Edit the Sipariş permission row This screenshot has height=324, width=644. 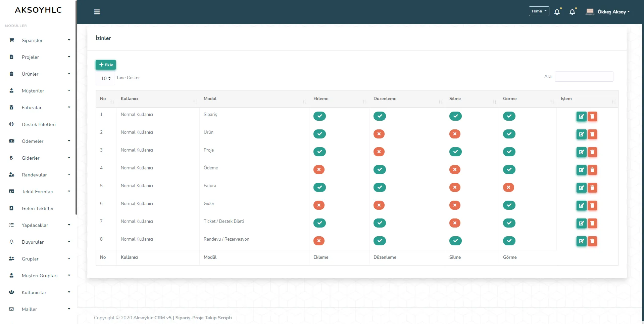pyautogui.click(x=581, y=117)
